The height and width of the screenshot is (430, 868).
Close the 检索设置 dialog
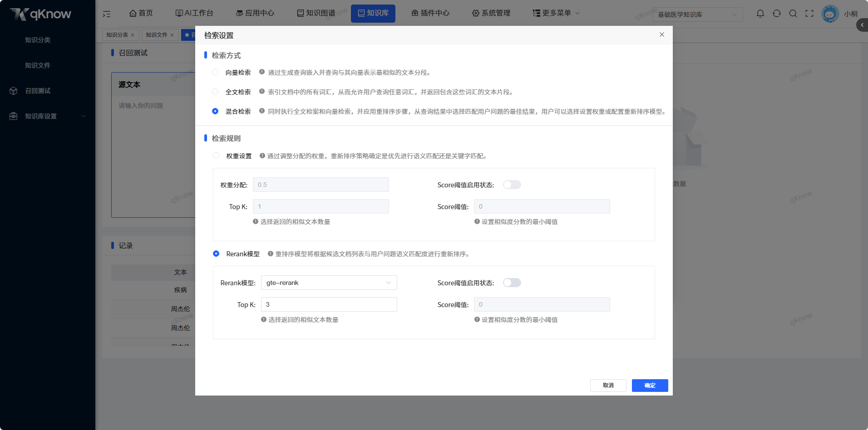[662, 34]
